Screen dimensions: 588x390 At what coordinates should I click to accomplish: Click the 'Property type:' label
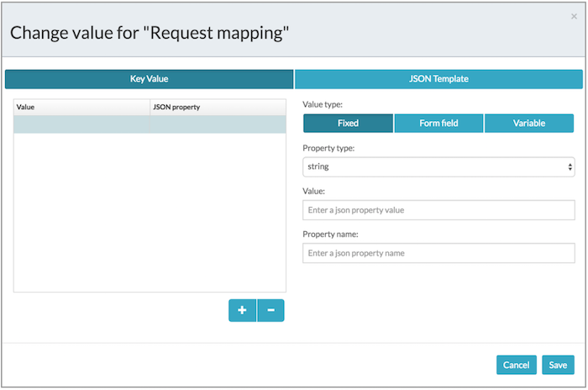click(328, 148)
